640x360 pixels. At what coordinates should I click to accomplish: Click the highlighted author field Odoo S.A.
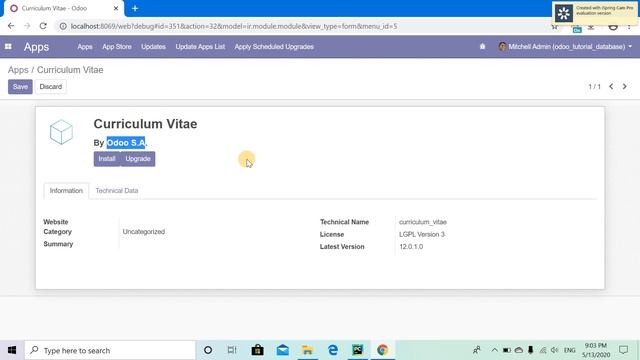coord(126,142)
